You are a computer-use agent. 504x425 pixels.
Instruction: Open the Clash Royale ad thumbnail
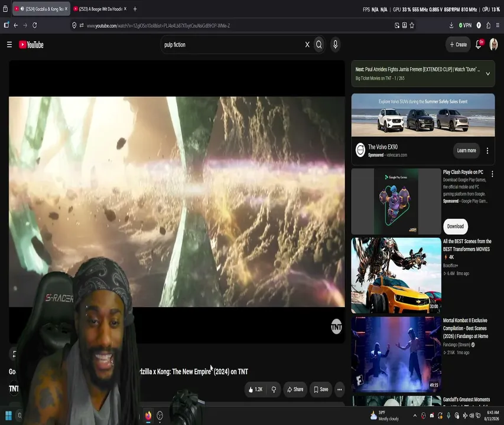tap(396, 201)
